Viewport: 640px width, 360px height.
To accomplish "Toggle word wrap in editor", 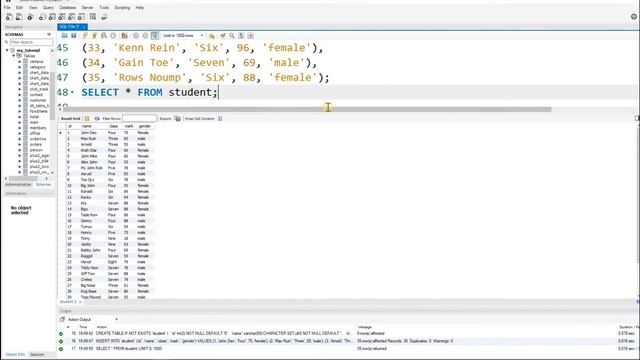I will [x=251, y=36].
